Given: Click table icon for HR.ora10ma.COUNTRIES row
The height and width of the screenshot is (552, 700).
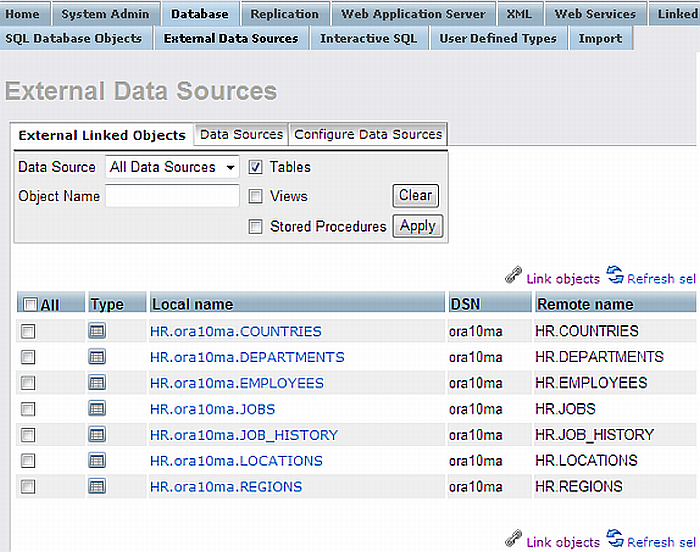Looking at the screenshot, I should tap(97, 331).
